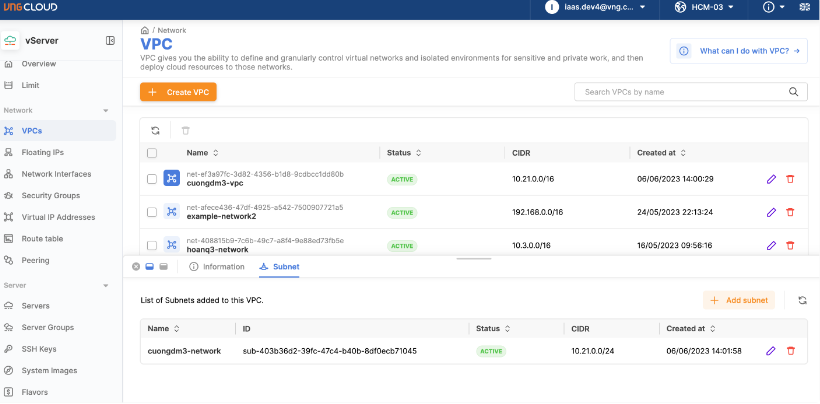Collapse the Network sidebar section
The width and height of the screenshot is (820, 404).
108,110
